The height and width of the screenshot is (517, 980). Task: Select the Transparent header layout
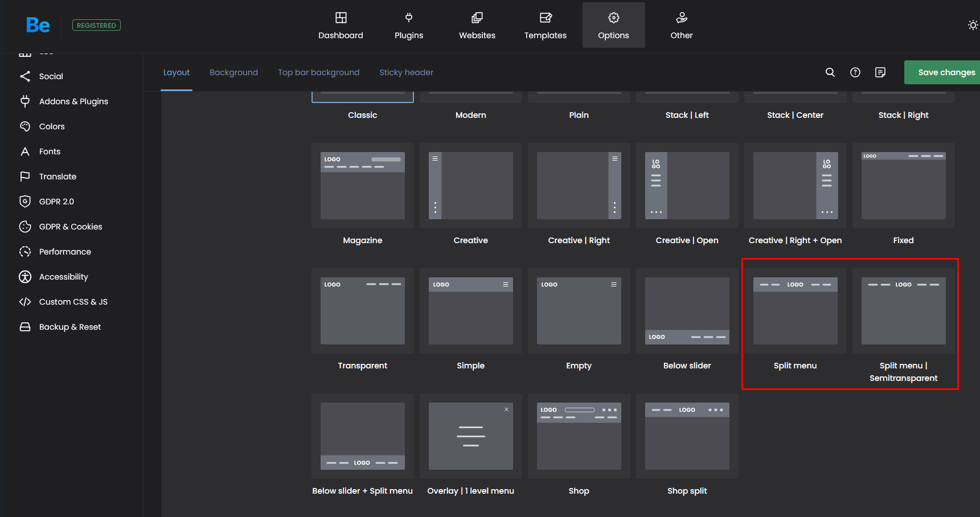[x=363, y=311]
